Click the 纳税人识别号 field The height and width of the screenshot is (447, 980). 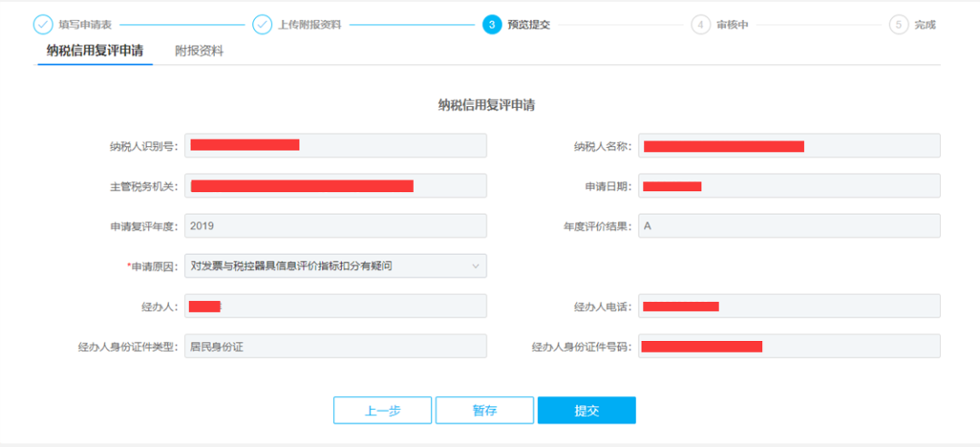[x=336, y=145]
